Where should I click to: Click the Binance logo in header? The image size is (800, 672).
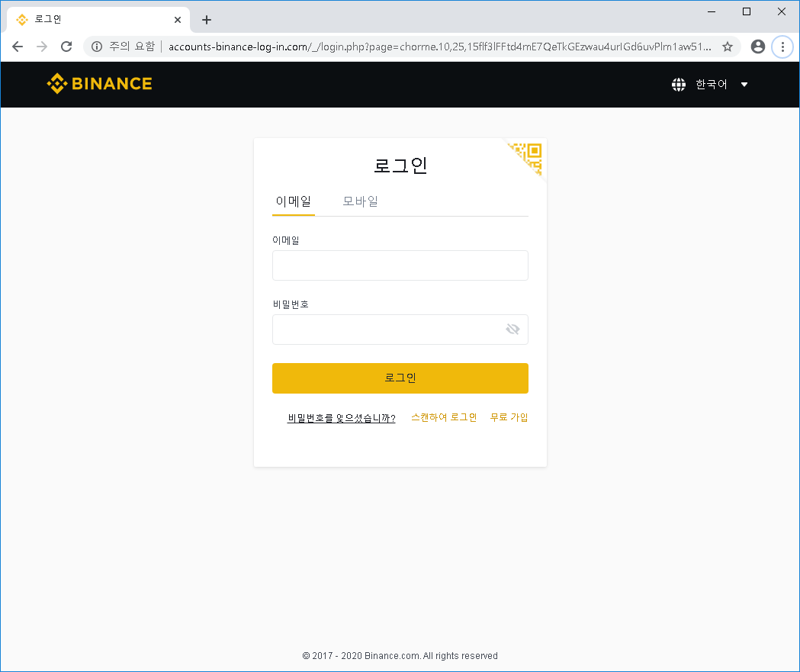click(x=99, y=84)
